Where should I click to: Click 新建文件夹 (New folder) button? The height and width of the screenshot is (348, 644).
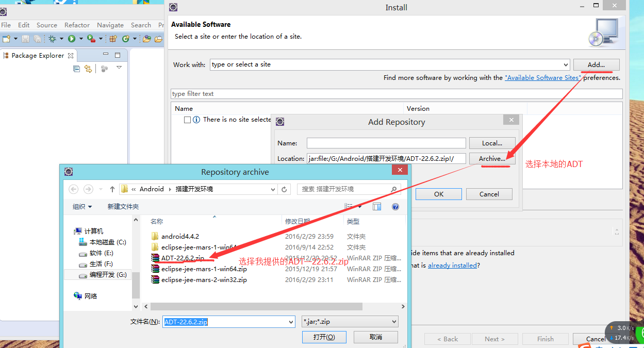(x=123, y=206)
